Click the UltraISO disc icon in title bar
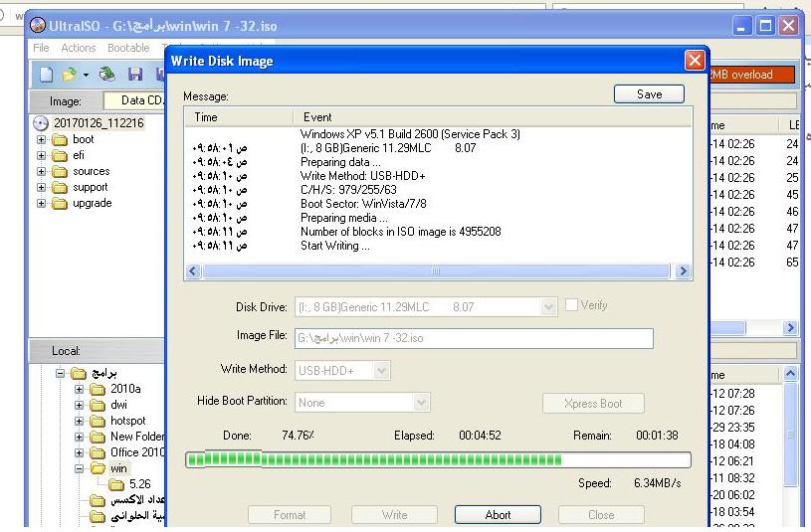This screenshot has height=532, width=811. pyautogui.click(x=38, y=25)
